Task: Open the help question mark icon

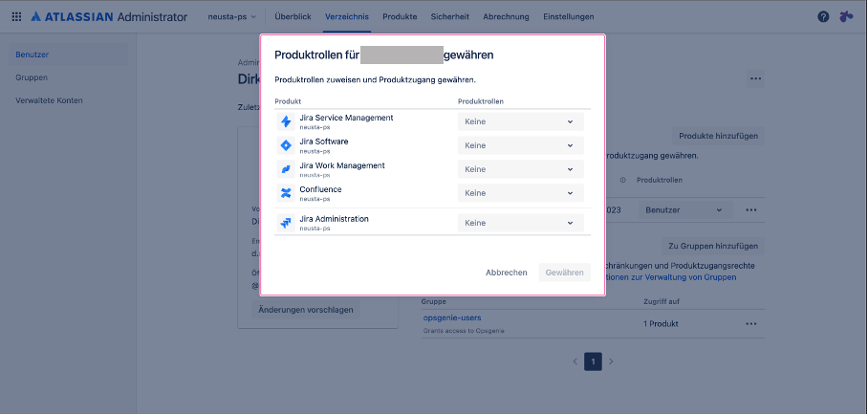Action: (x=823, y=16)
